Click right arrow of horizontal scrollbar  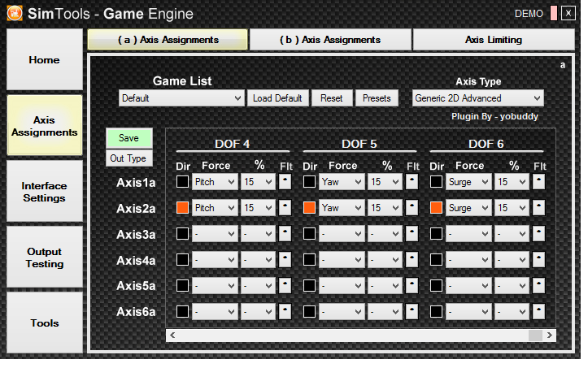click(x=550, y=335)
